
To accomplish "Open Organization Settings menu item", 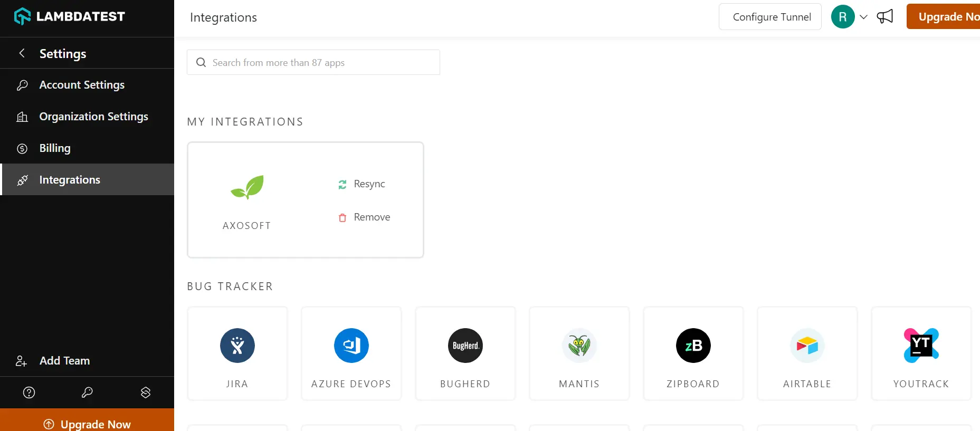I will click(x=93, y=117).
